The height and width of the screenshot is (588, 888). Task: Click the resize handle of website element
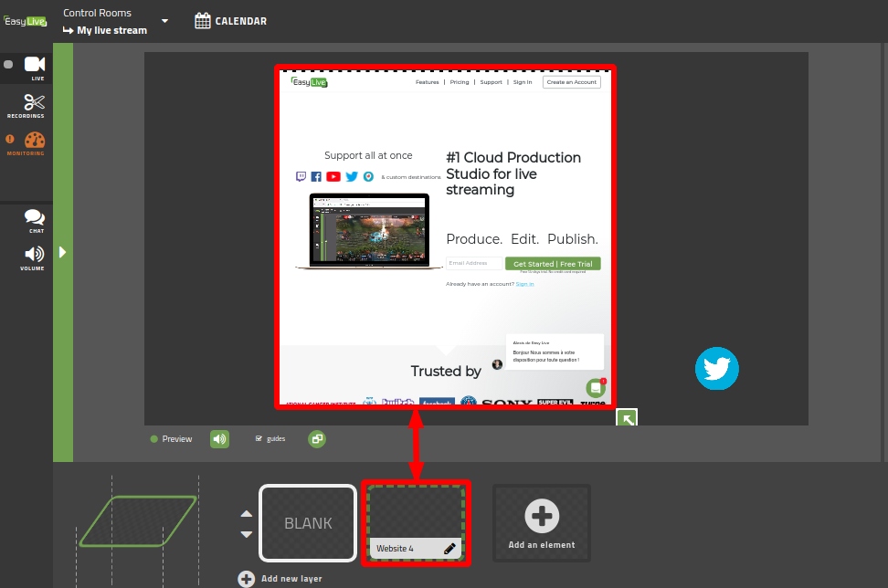(x=627, y=417)
